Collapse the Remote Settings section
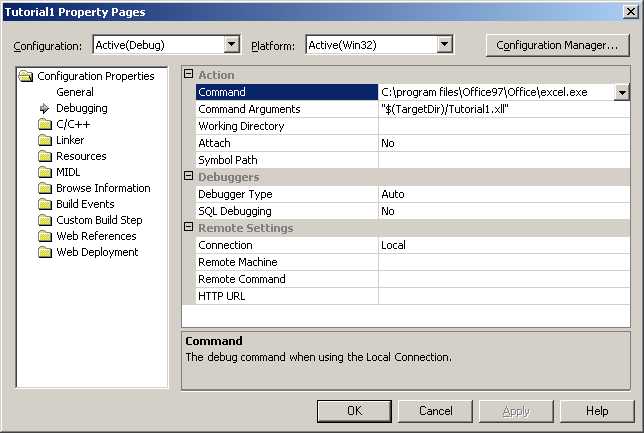Viewport: 644px width, 433px height. click(189, 228)
